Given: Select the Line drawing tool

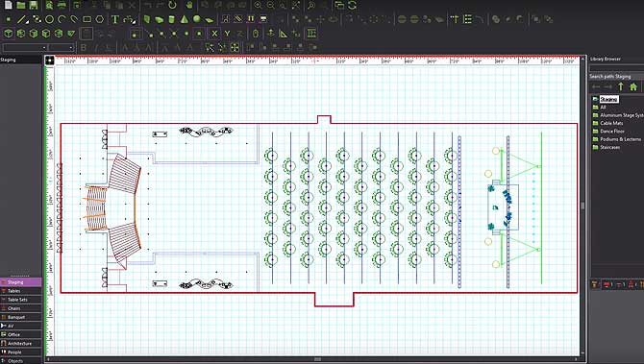Looking at the screenshot, I should pyautogui.click(x=23, y=19).
